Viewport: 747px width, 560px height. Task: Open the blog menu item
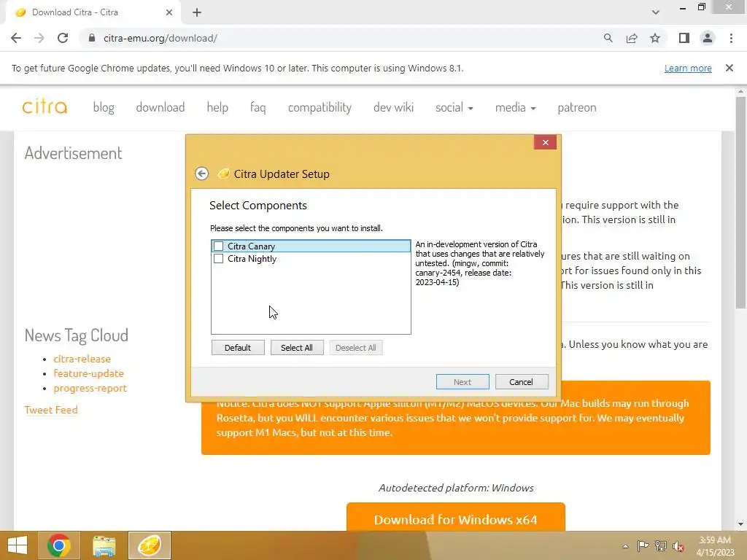pyautogui.click(x=104, y=107)
